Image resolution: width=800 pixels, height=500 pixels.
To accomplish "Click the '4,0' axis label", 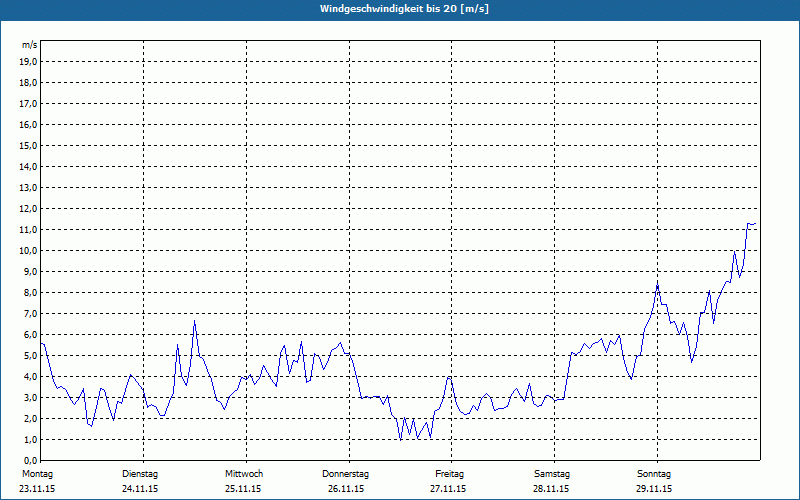I will point(30,377).
